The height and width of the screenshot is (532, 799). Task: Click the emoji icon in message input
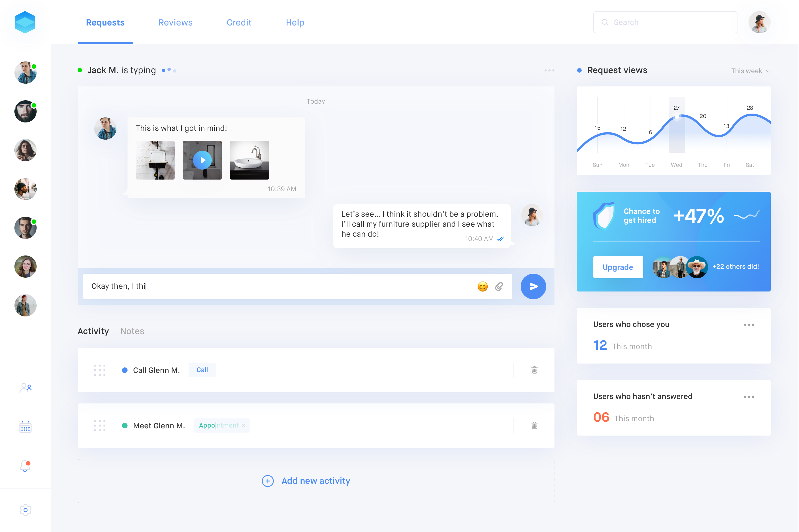483,286
